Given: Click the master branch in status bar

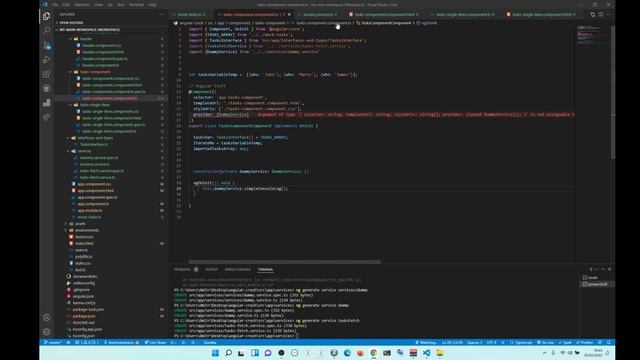Looking at the screenshot, I should tap(52, 342).
